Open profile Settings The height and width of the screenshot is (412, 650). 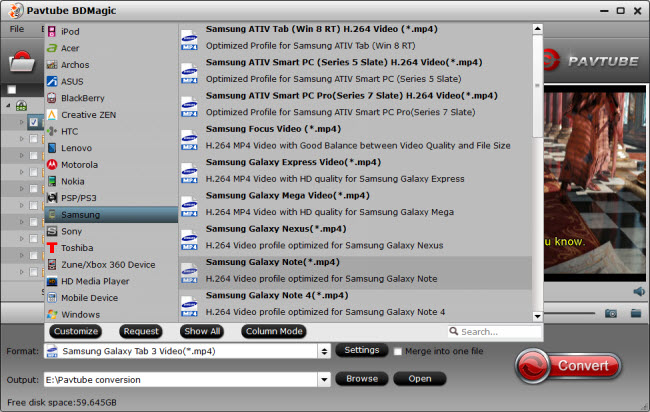361,350
